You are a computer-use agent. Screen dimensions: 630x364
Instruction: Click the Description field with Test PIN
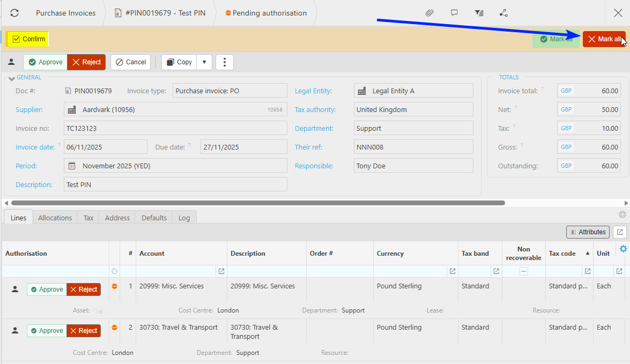click(175, 184)
